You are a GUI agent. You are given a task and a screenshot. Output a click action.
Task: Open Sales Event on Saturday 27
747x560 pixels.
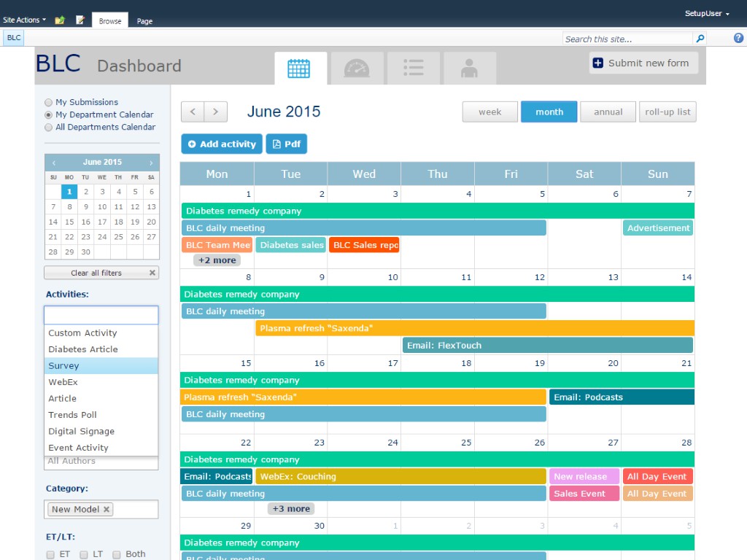coord(584,494)
